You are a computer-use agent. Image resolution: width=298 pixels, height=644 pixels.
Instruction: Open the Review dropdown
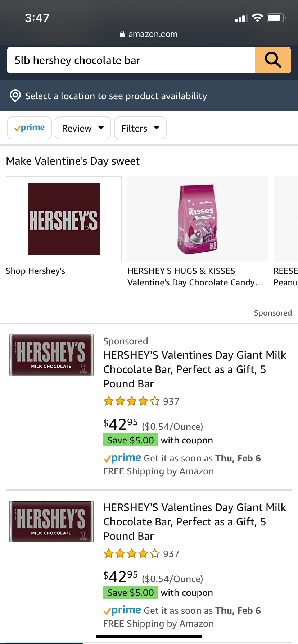(x=83, y=128)
